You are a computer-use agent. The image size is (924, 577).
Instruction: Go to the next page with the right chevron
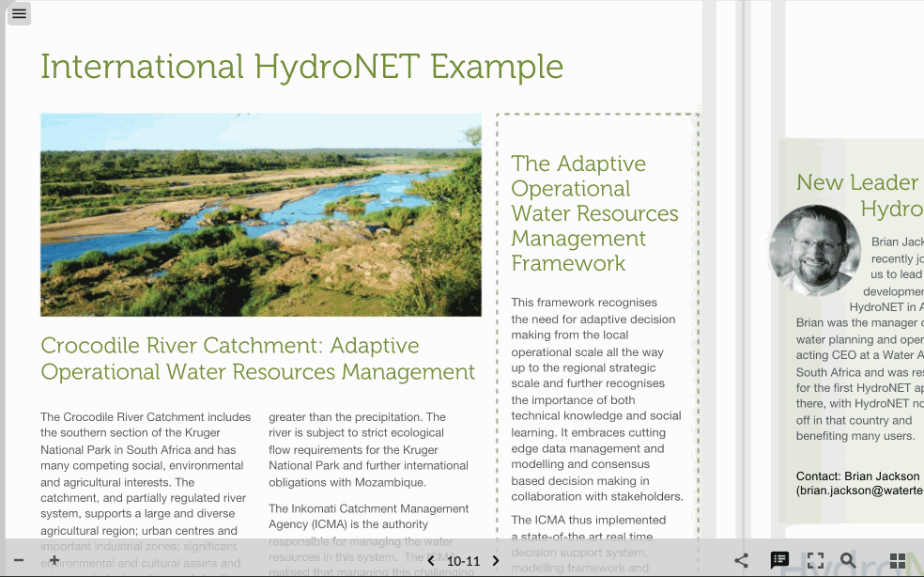pyautogui.click(x=496, y=560)
